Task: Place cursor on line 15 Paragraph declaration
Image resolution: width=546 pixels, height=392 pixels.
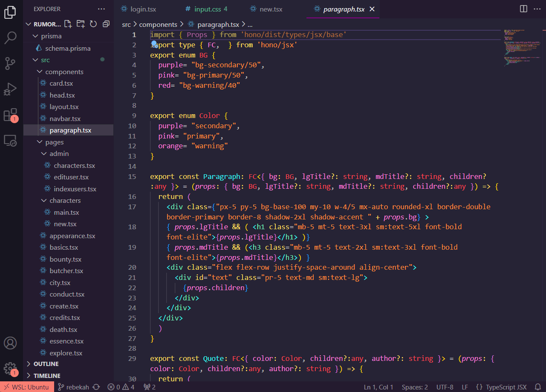Action: click(x=318, y=176)
